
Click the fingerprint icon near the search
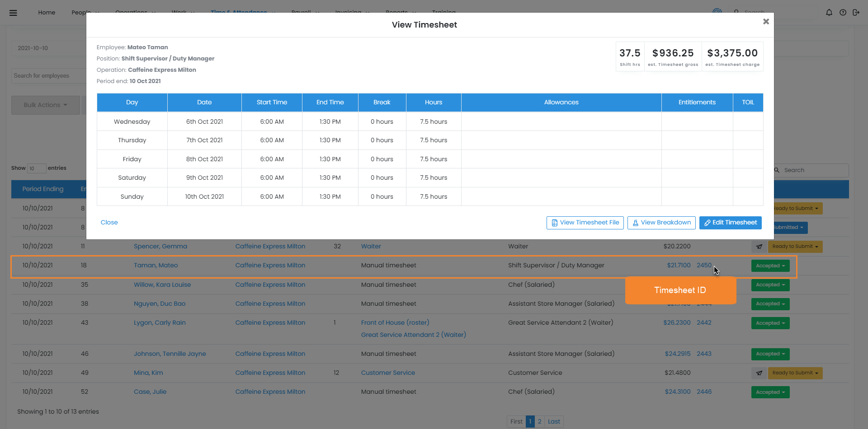[717, 11]
